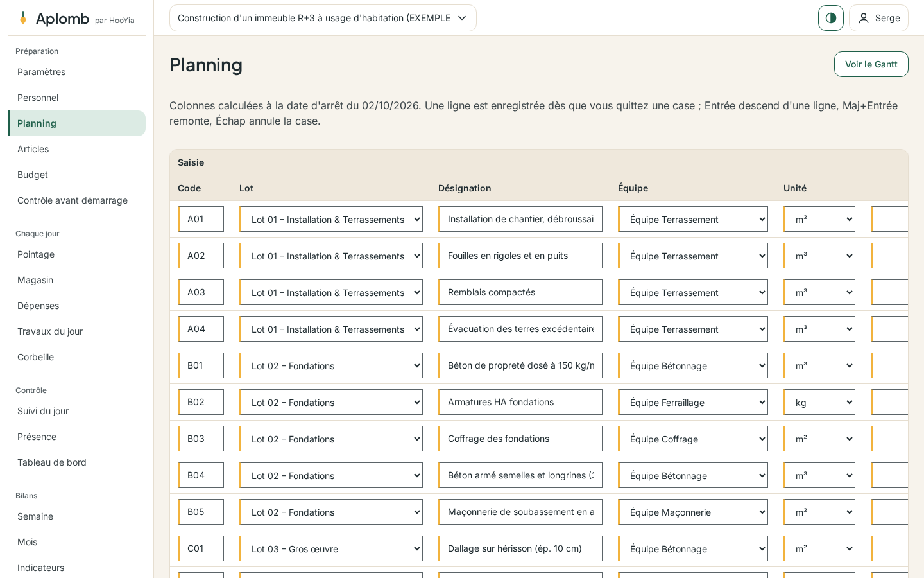The height and width of the screenshot is (578, 924).
Task: Open the Articles section
Action: click(76, 149)
